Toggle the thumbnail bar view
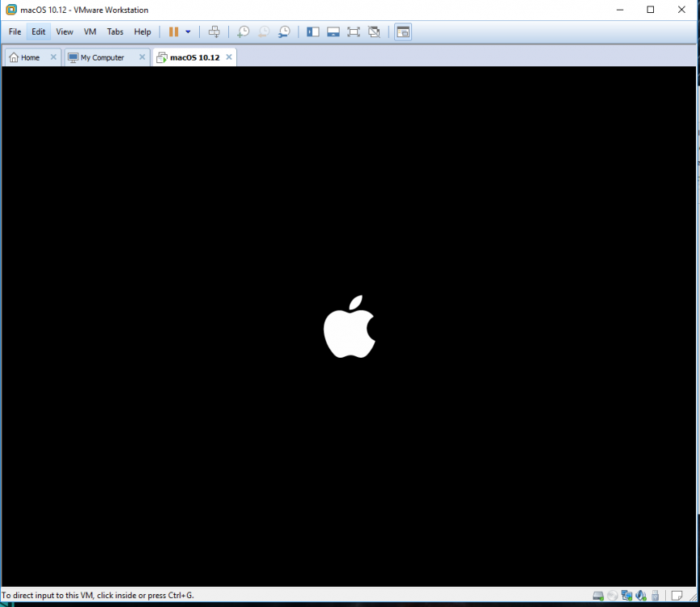 pyautogui.click(x=333, y=32)
